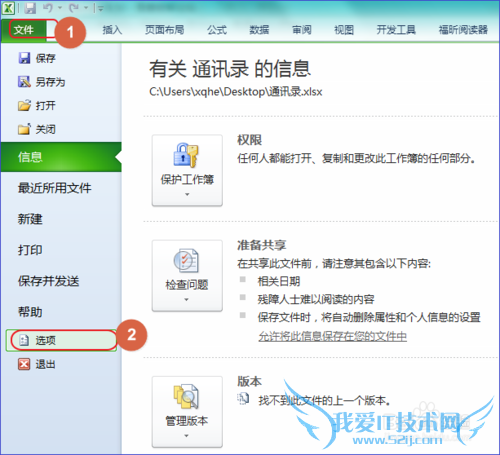Switch to the 公式 ribbon tab
The height and width of the screenshot is (455, 500).
[x=217, y=30]
